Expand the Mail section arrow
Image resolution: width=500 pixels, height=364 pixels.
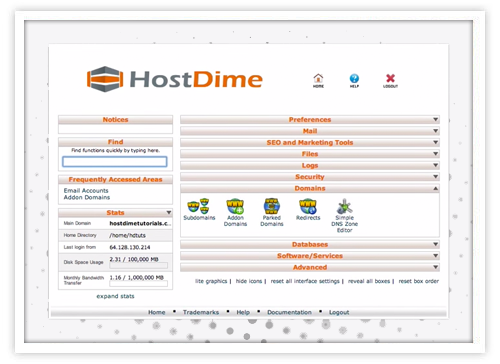435,131
